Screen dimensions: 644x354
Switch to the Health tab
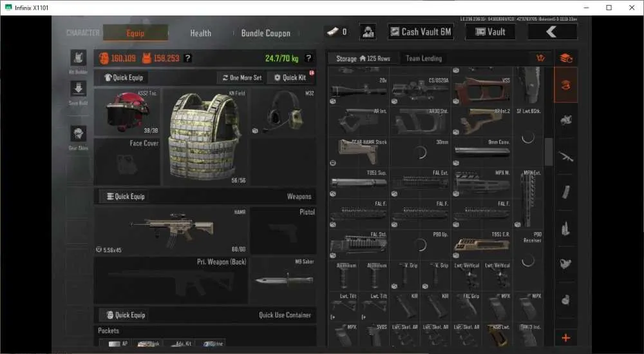click(x=200, y=33)
